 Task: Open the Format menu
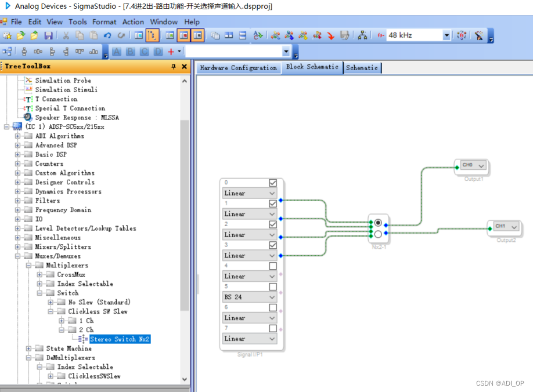tap(105, 22)
